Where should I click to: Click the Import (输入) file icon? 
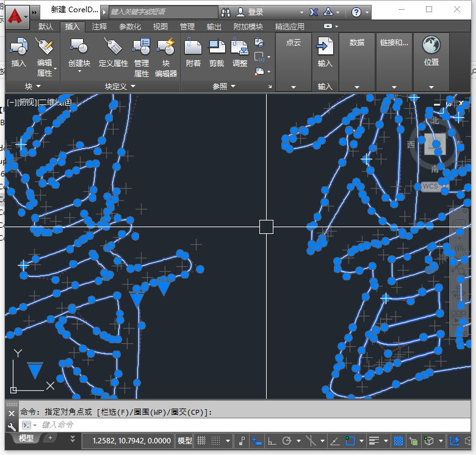[x=325, y=46]
